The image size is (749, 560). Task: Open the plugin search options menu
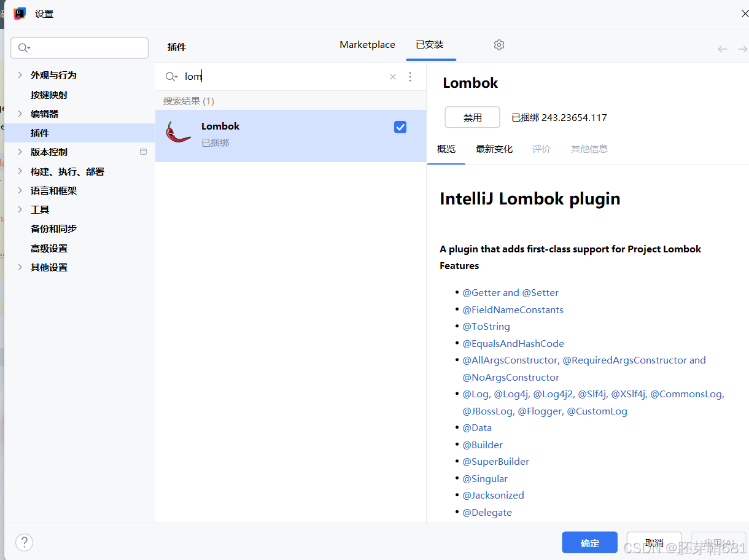[410, 77]
